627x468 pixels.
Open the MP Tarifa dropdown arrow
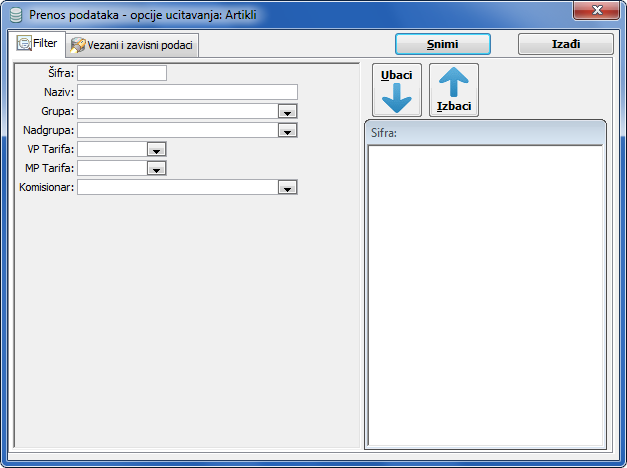[156, 168]
